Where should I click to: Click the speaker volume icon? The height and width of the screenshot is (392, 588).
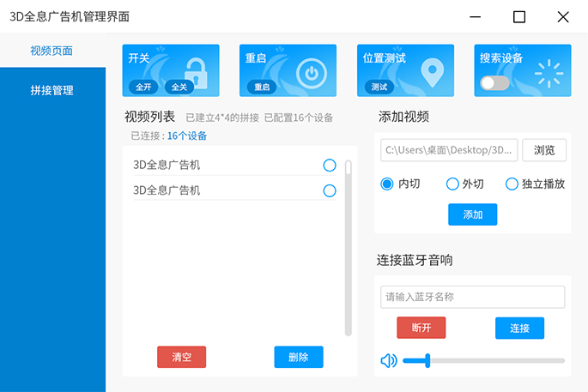click(x=389, y=361)
